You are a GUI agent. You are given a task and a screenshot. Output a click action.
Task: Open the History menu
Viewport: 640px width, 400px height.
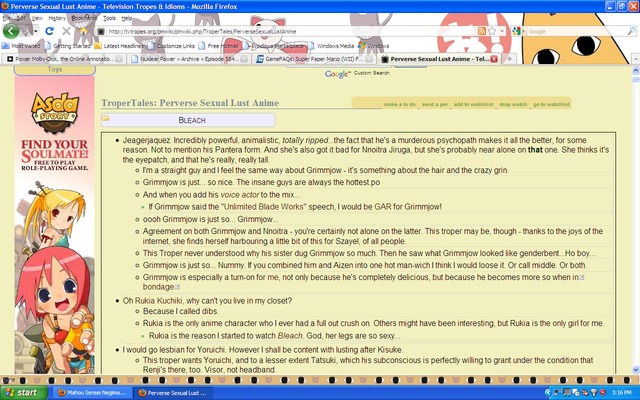[x=57, y=18]
